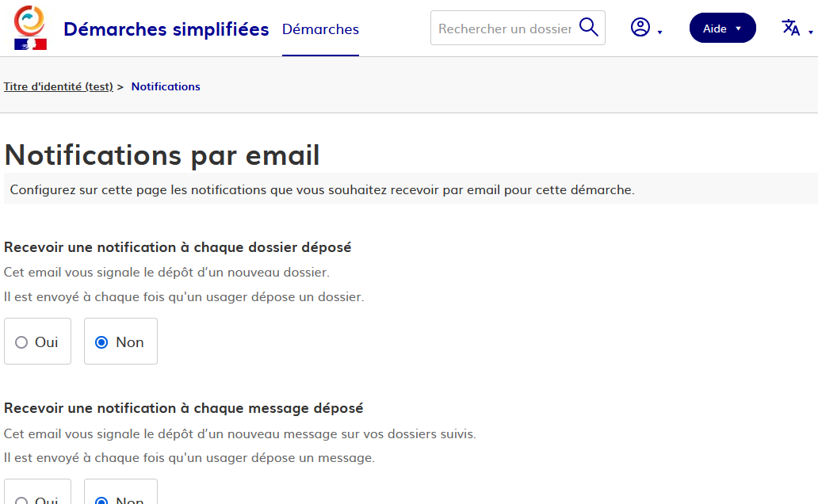
Task: Click the message déposé notification section title
Action: point(184,408)
